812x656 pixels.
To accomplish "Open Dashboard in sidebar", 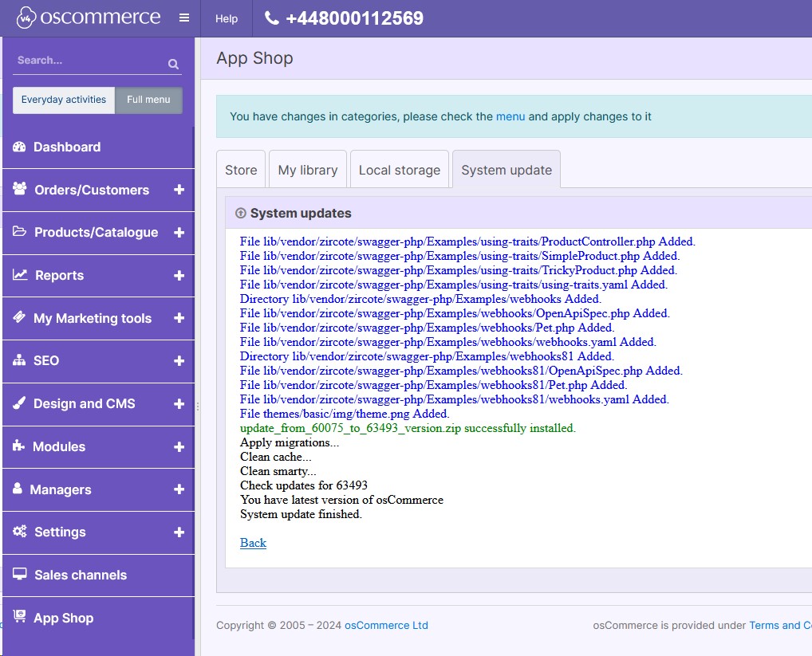I will click(x=98, y=147).
